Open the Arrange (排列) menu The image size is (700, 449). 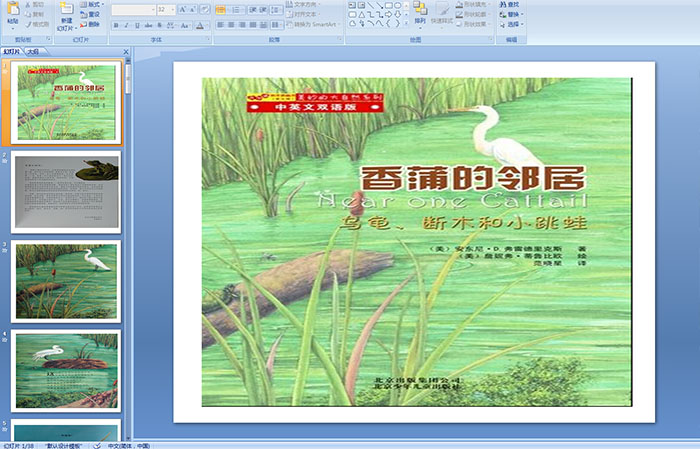[420, 13]
